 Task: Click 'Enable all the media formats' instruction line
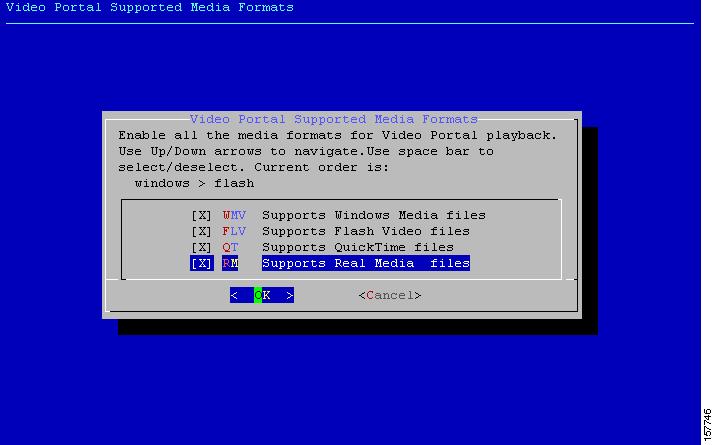point(337,135)
